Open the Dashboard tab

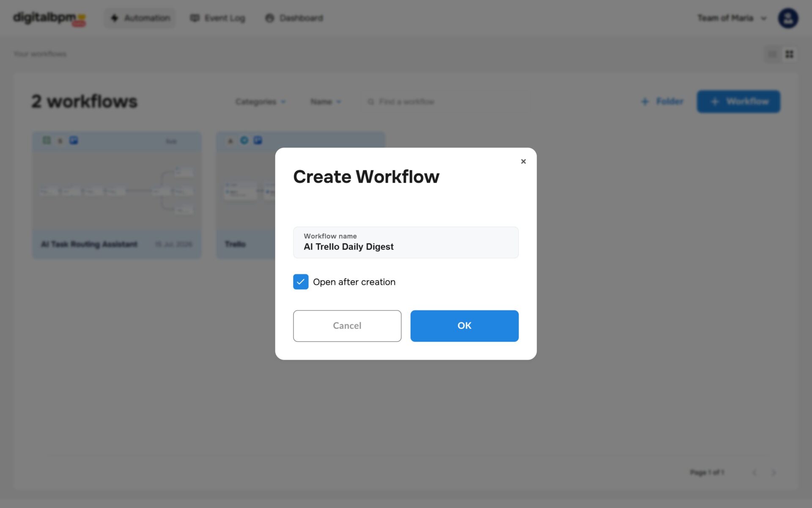[x=294, y=18]
